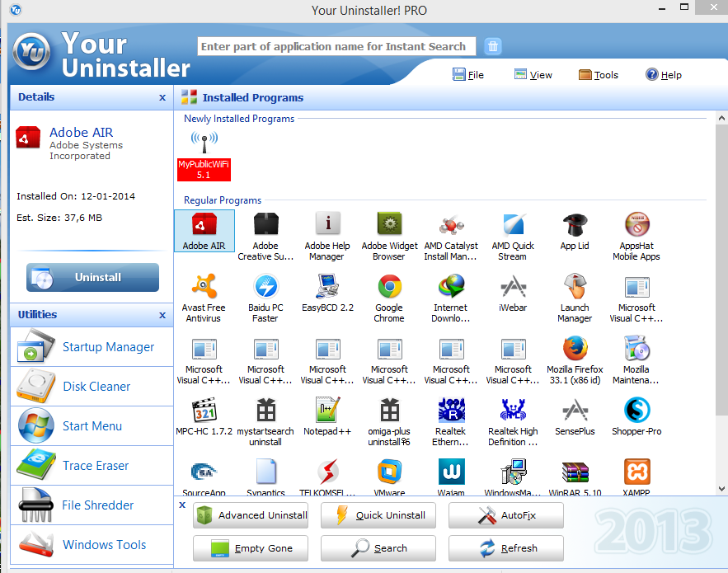This screenshot has height=573, width=728.
Task: Open Windows Tools utility
Action: point(92,545)
